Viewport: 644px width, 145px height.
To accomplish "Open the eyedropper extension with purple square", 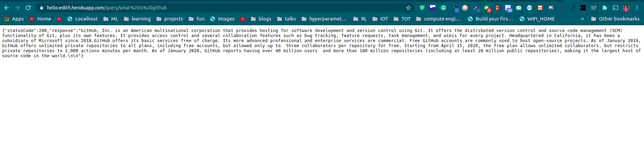I will click(455, 8).
